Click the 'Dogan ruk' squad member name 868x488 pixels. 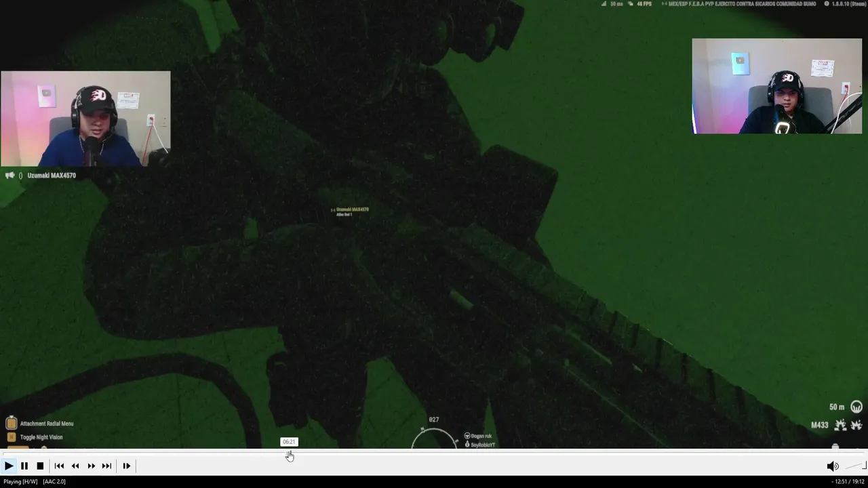481,436
